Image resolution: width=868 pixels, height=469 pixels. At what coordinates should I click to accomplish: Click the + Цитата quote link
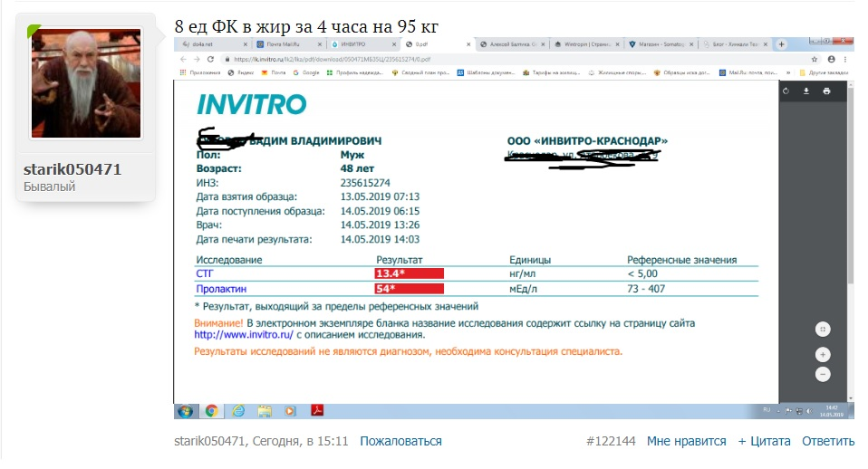[764, 441]
